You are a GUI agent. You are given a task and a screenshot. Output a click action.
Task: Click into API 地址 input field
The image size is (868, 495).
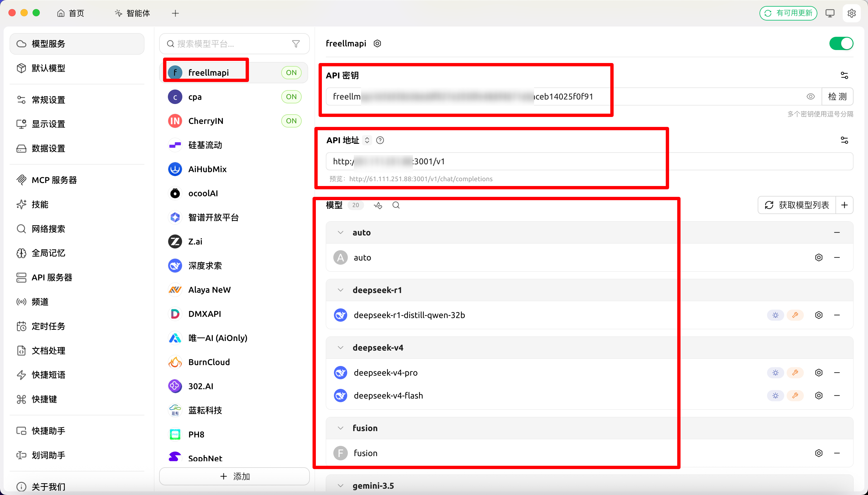pos(589,162)
